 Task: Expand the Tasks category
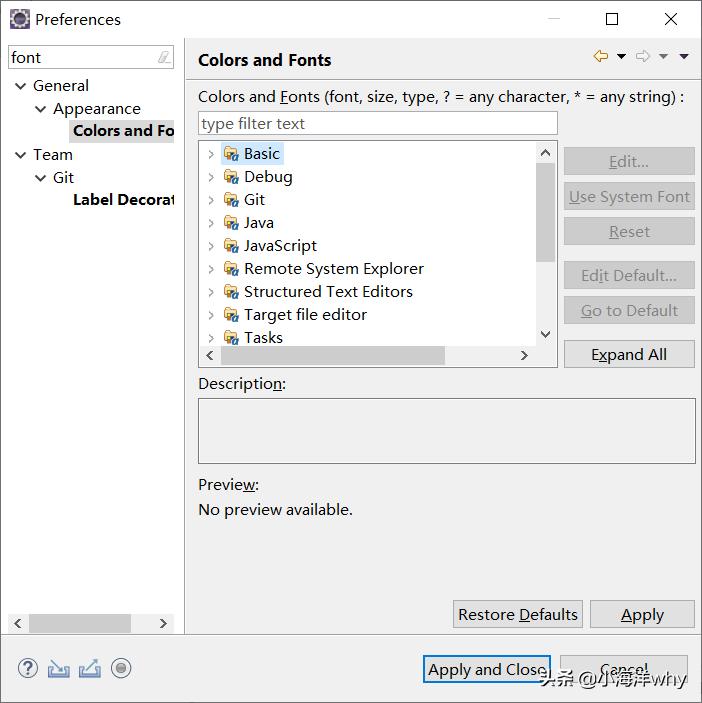click(x=211, y=338)
